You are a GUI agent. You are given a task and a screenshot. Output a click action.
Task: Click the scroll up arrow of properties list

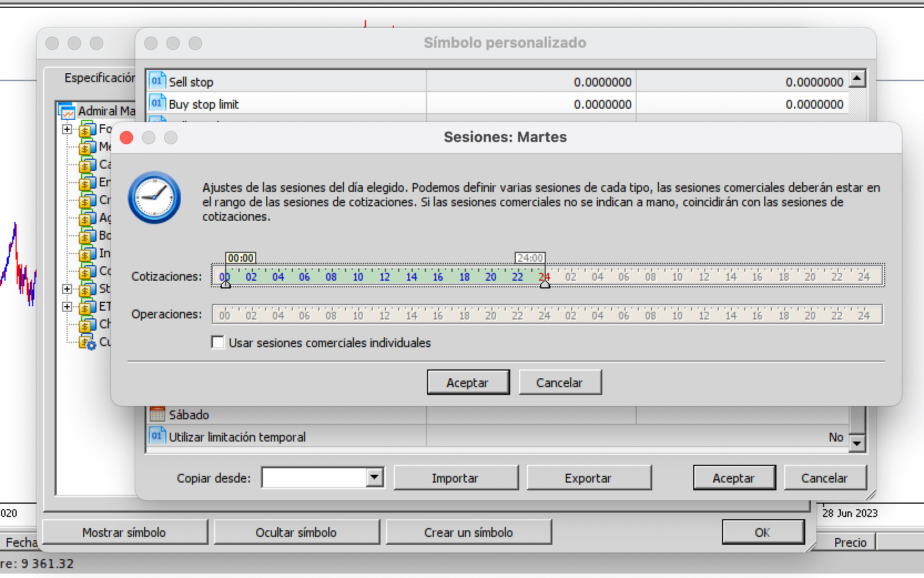click(857, 79)
